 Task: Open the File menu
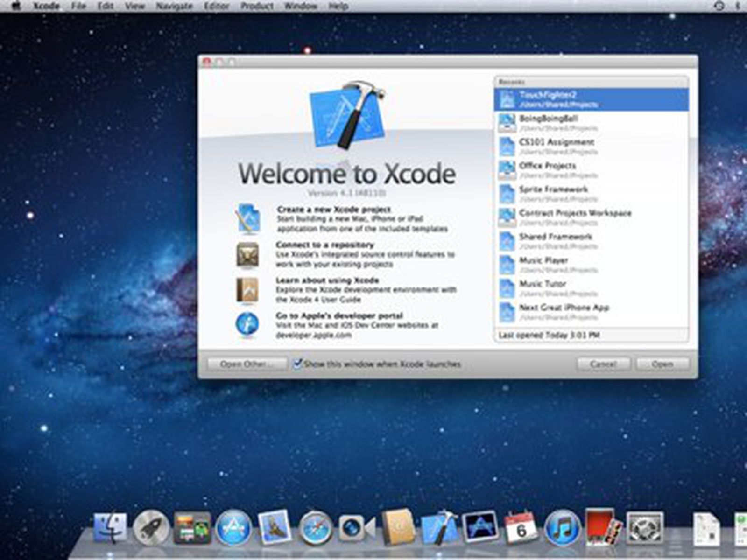[x=78, y=6]
